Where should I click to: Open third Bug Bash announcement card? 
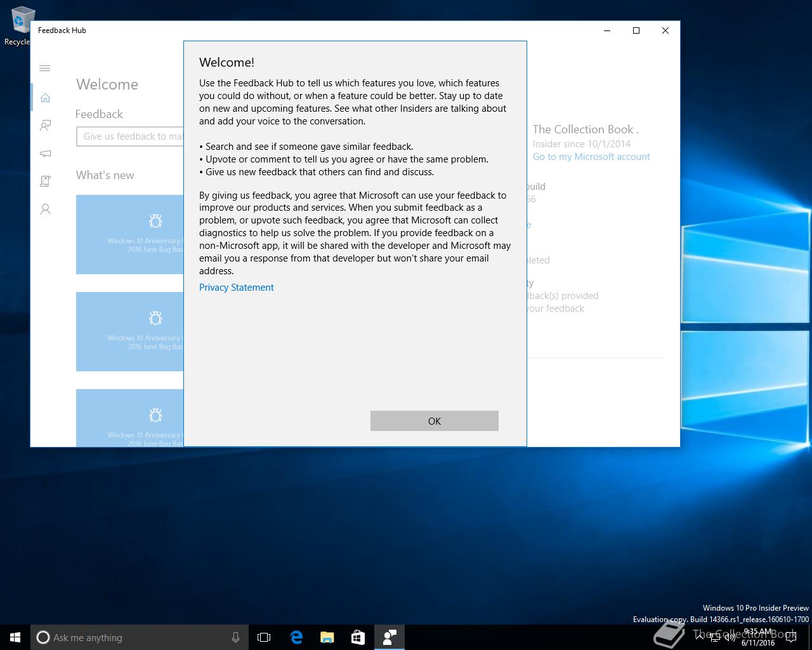[130, 418]
